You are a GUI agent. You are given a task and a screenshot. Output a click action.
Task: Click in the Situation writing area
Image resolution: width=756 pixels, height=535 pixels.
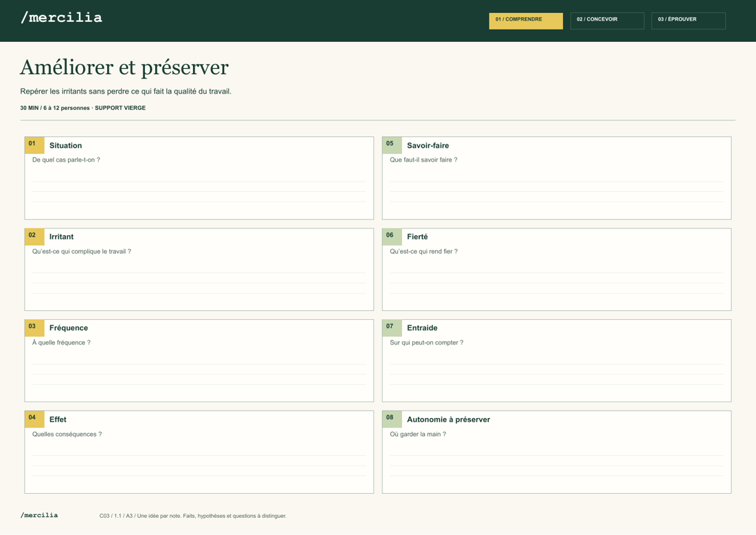tap(199, 192)
